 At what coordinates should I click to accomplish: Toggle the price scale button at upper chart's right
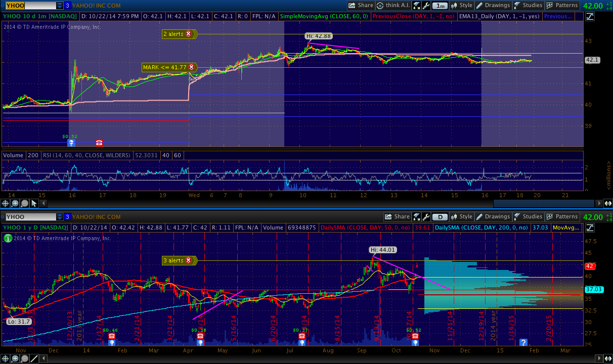pyautogui.click(x=590, y=17)
